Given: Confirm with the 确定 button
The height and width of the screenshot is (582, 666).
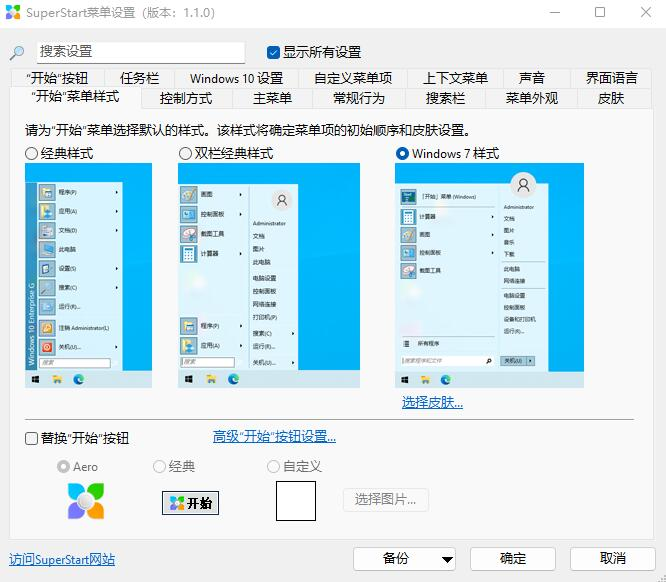Looking at the screenshot, I should [513, 559].
